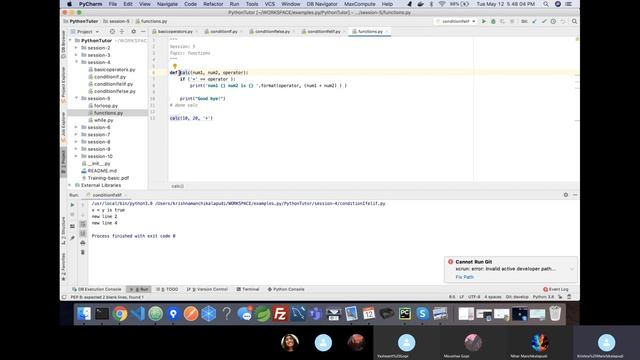Click code line calc(10, 20, '+') in editor

(191, 118)
